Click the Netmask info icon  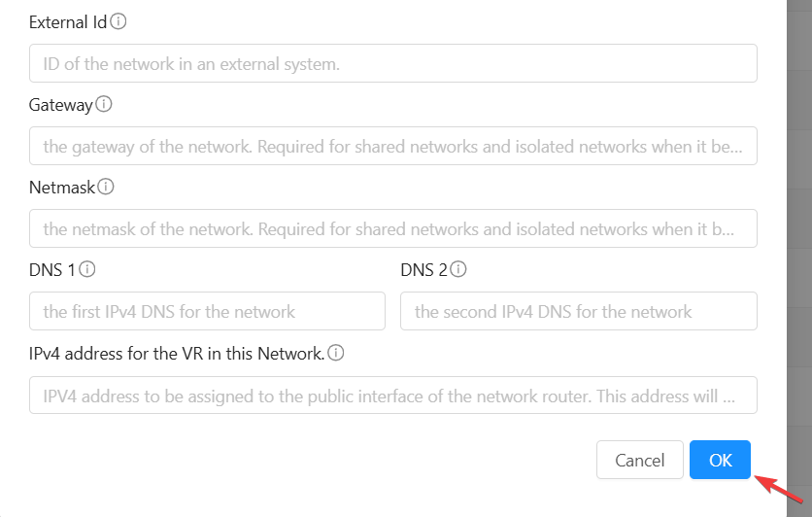pos(107,186)
